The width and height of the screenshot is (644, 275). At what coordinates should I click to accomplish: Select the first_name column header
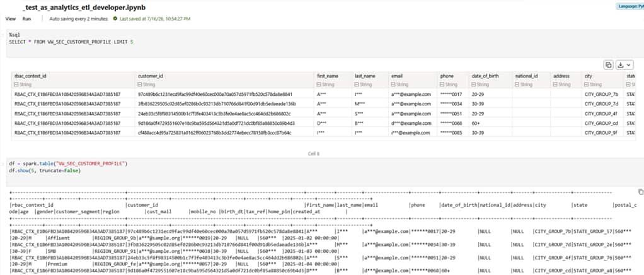(x=327, y=76)
